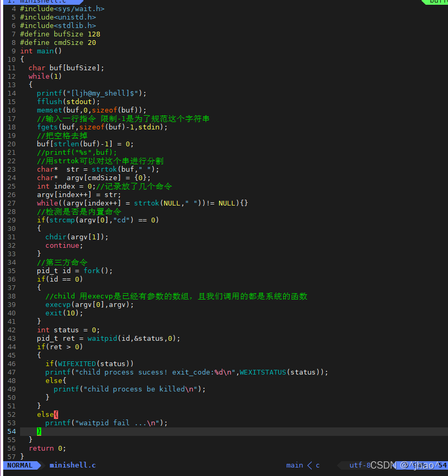Click 'char* str = strtok(buf," ");' line
The height and width of the screenshot is (476, 448).
pyautogui.click(x=98, y=170)
